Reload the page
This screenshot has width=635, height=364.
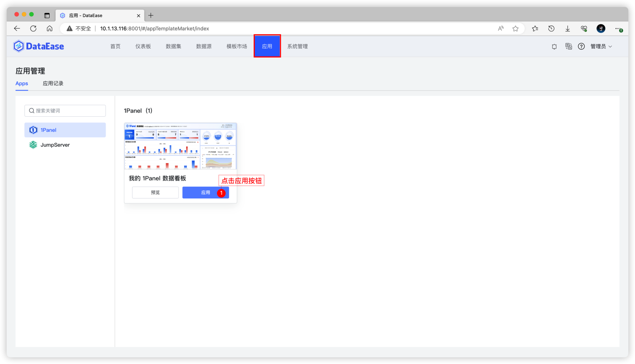click(33, 29)
